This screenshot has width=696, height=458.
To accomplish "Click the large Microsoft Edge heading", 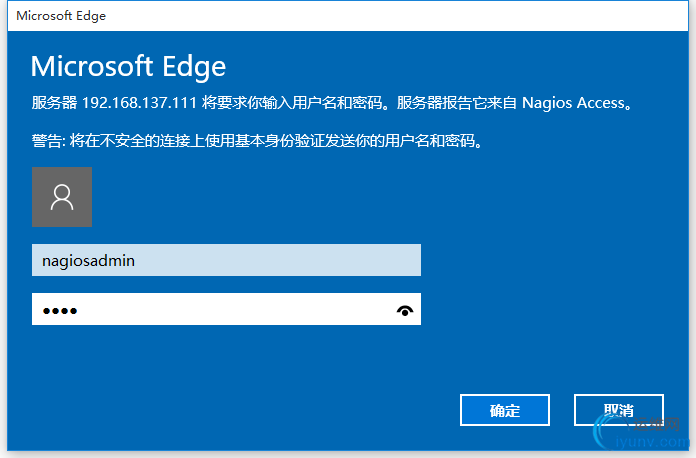I will (x=128, y=67).
